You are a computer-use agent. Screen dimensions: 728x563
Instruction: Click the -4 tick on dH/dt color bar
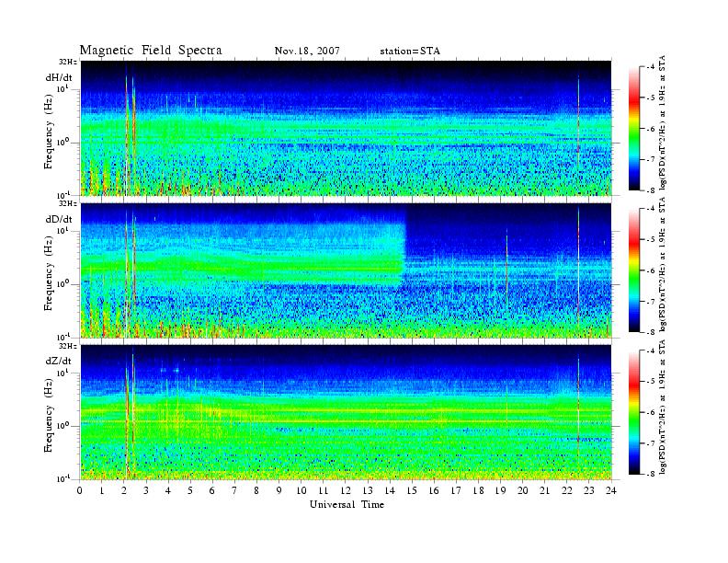(651, 67)
